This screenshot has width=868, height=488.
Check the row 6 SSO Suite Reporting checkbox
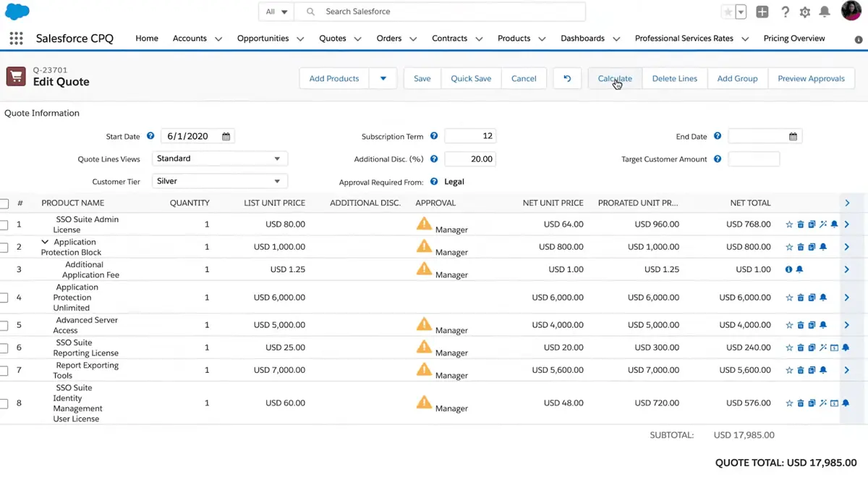[x=4, y=348]
